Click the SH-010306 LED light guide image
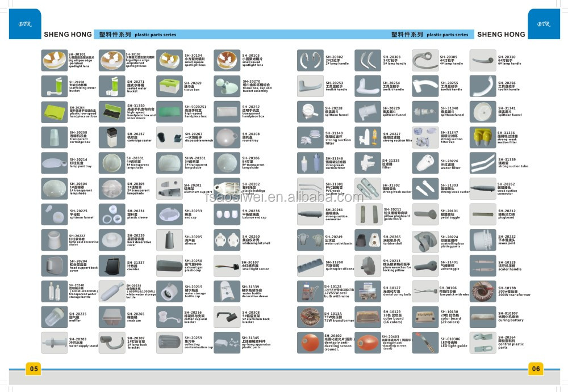The width and height of the screenshot is (568, 392). click(425, 343)
